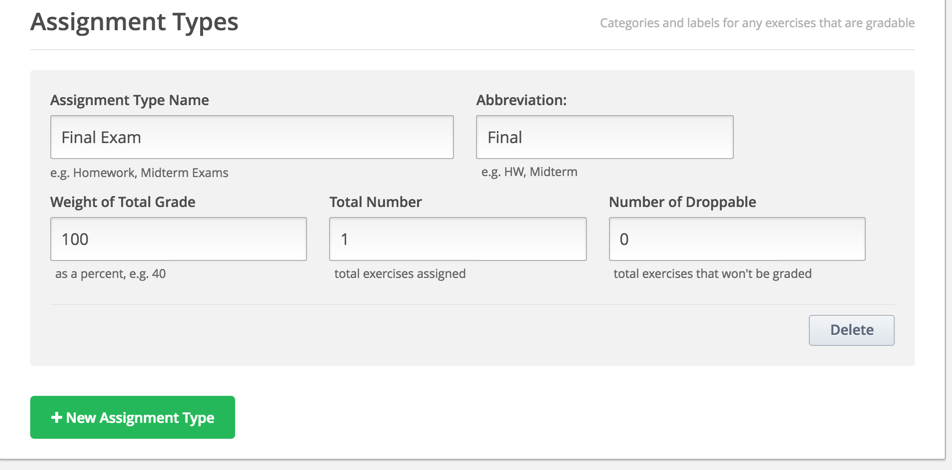
Task: Click the plus icon on New Assignment Type
Action: (x=57, y=417)
